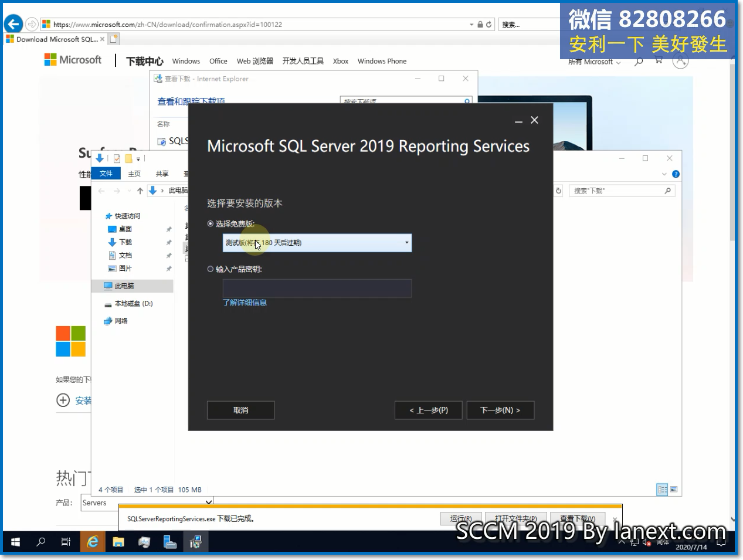
Task: Click File Explorer taskbar icon
Action: point(118,542)
